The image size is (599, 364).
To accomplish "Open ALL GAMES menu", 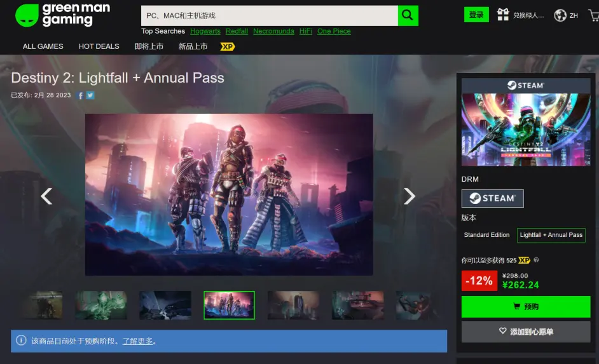I will (43, 46).
